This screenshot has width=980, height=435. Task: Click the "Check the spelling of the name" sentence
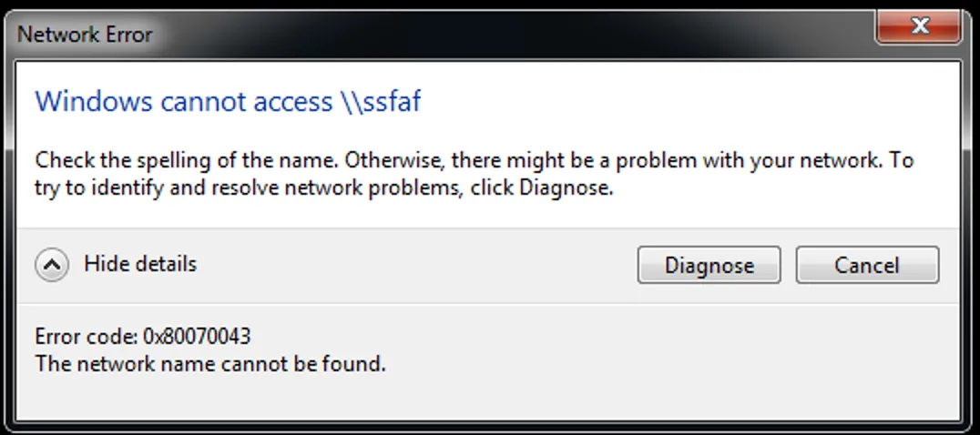click(183, 161)
